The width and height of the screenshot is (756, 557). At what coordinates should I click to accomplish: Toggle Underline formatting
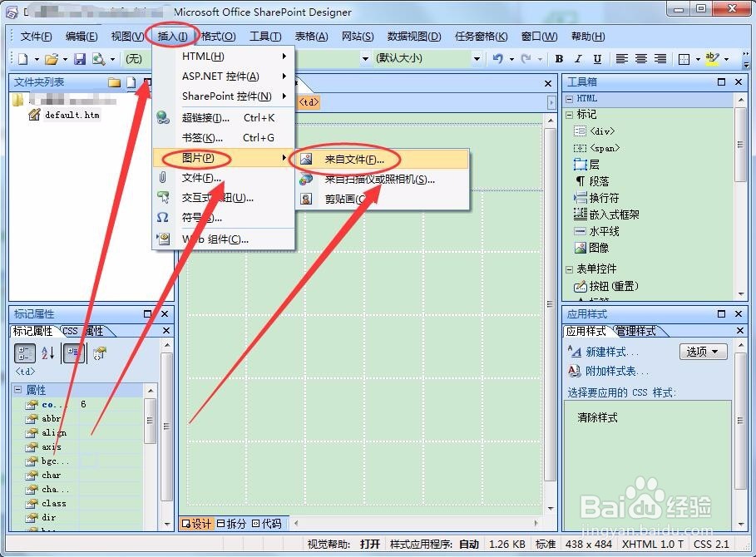coord(597,59)
